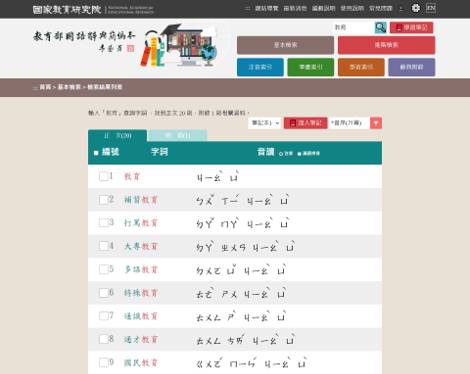Click the red down-arrow sort button

376,123
